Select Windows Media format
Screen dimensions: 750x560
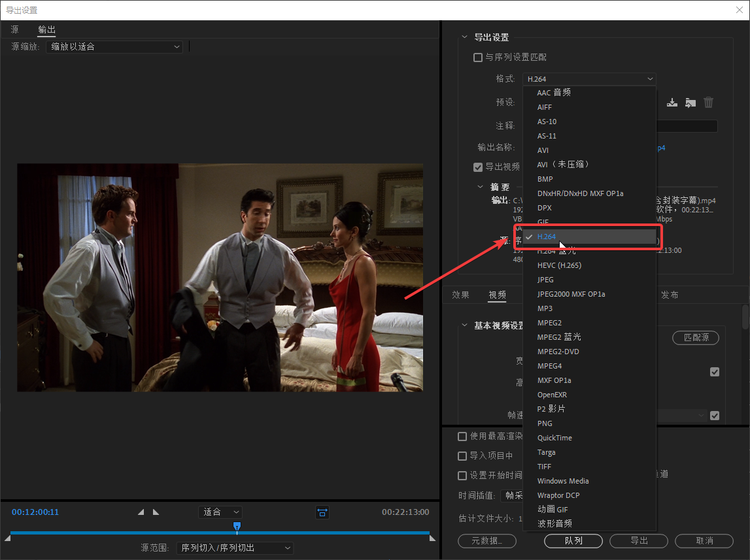pos(589,481)
